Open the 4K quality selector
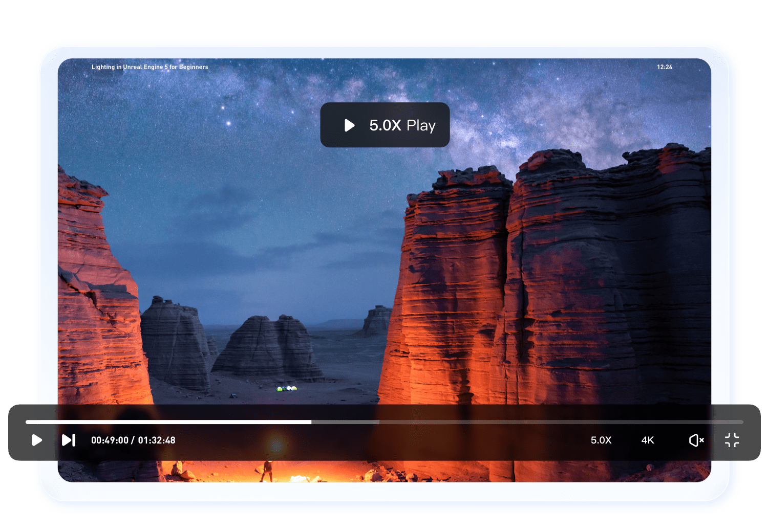 pos(648,440)
